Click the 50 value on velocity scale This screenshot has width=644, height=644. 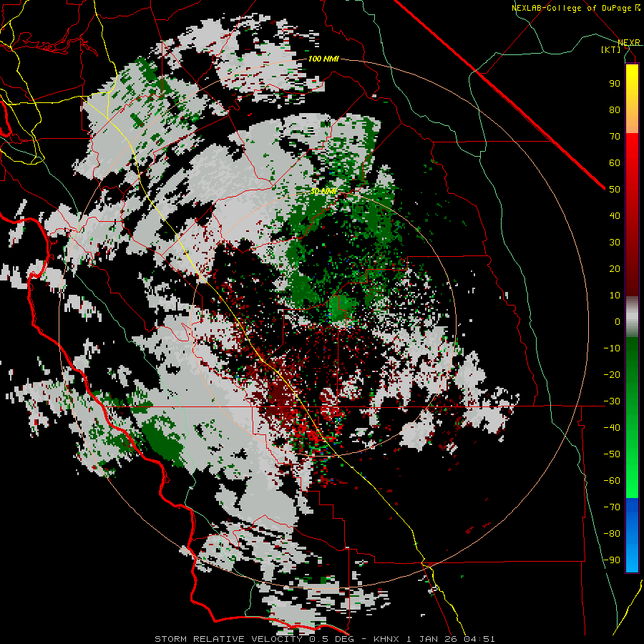(x=615, y=190)
